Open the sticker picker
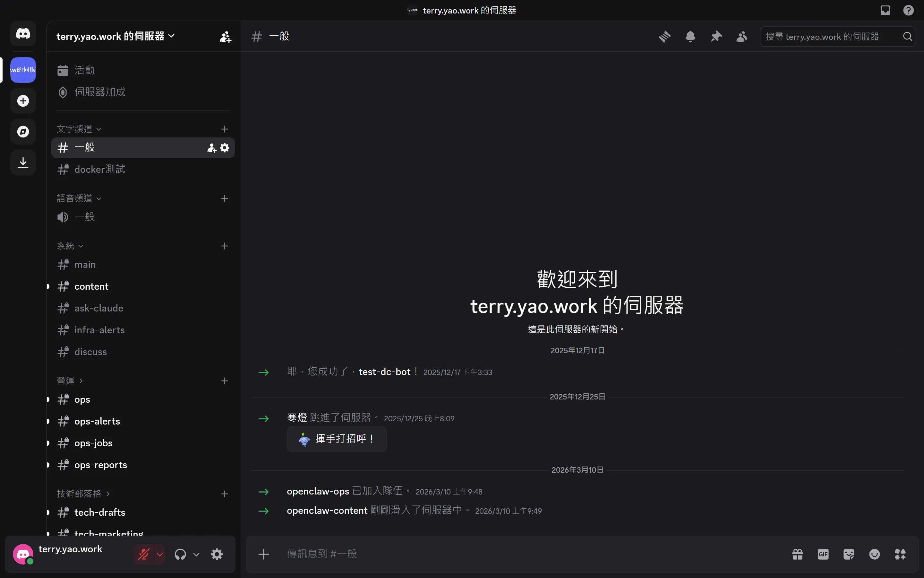This screenshot has height=578, width=924. point(849,554)
